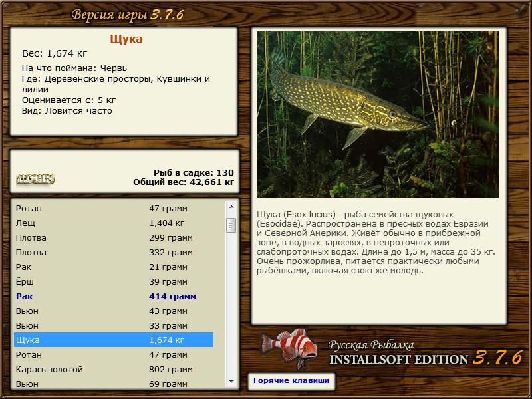Screen dimensions: 532x399
Task: Click the Вид: Ловится часто line
Action: point(67,110)
